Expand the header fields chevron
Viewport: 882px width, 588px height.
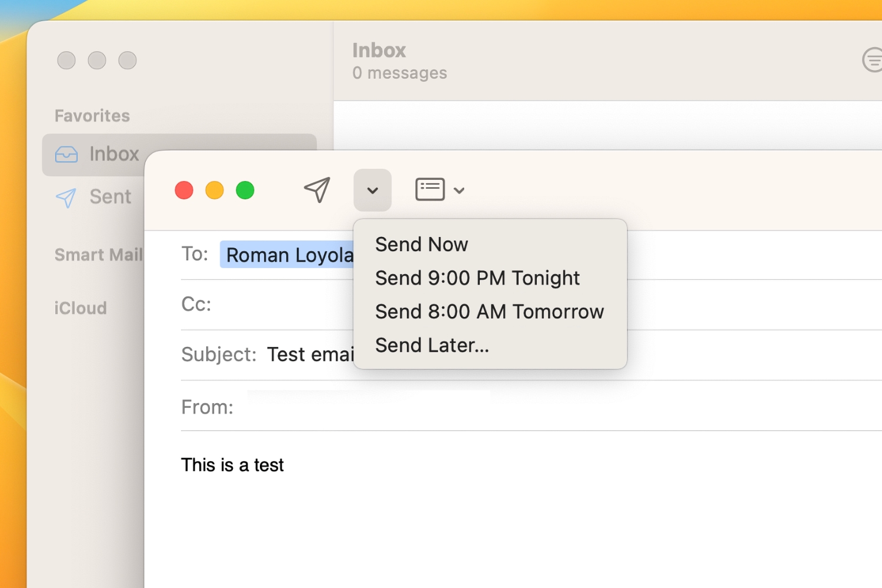(460, 189)
